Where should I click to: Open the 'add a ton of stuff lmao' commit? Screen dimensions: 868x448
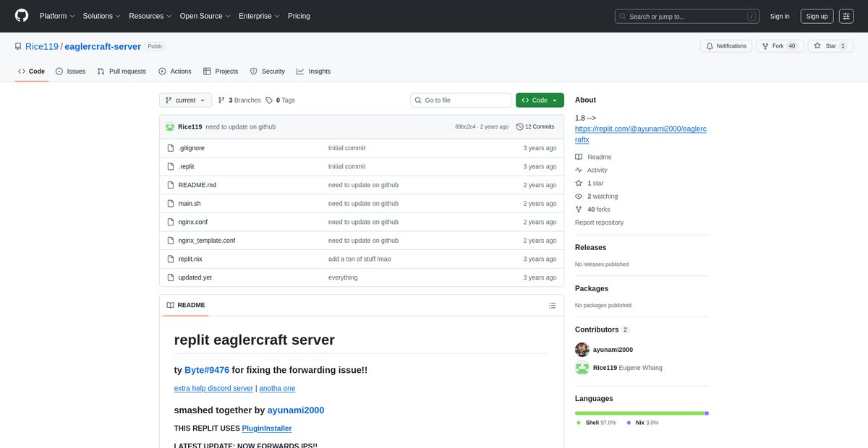pyautogui.click(x=361, y=259)
